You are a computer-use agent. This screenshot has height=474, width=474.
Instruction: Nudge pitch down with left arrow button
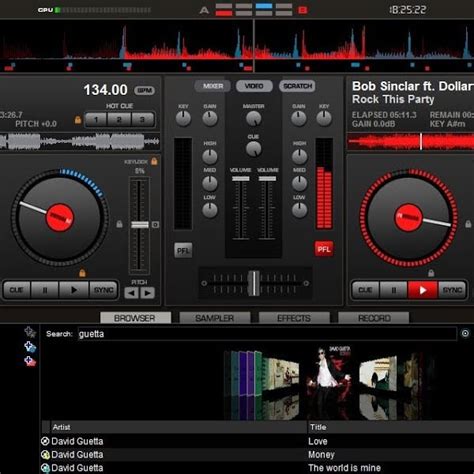point(131,293)
